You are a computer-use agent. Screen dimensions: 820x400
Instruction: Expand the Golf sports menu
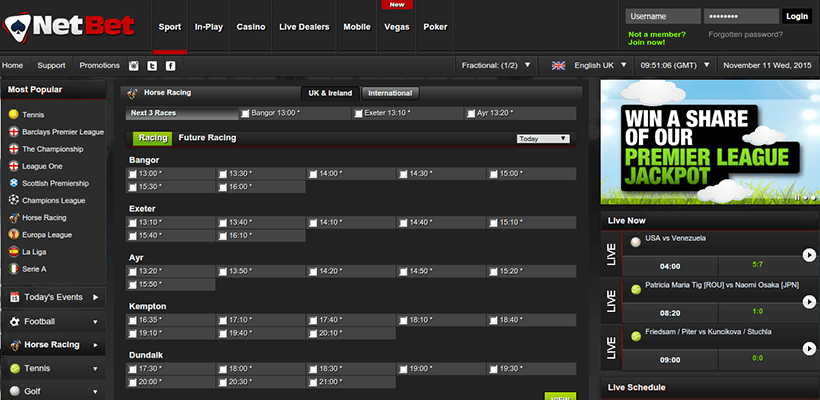tap(95, 392)
